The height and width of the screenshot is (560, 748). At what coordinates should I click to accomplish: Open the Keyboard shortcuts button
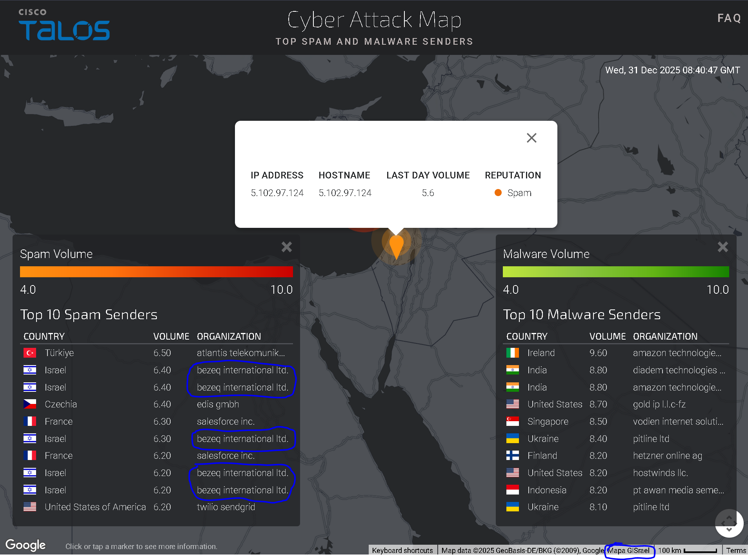(402, 550)
